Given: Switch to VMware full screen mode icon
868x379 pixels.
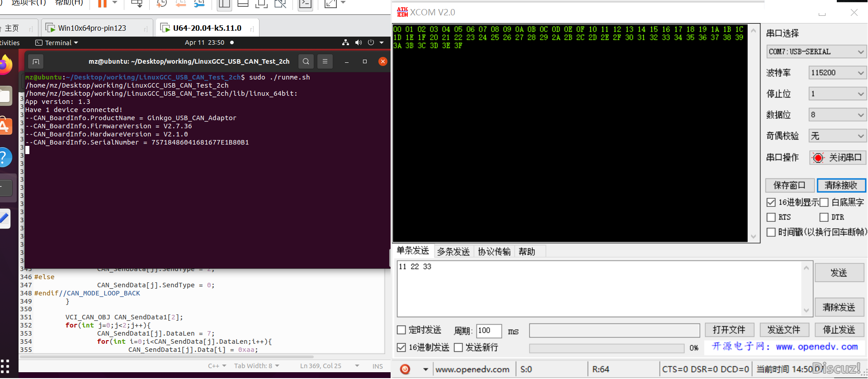Looking at the screenshot, I should (261, 4).
